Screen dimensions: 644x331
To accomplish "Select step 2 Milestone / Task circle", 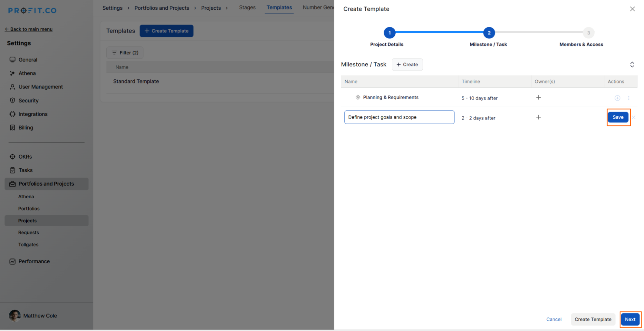I will (489, 33).
